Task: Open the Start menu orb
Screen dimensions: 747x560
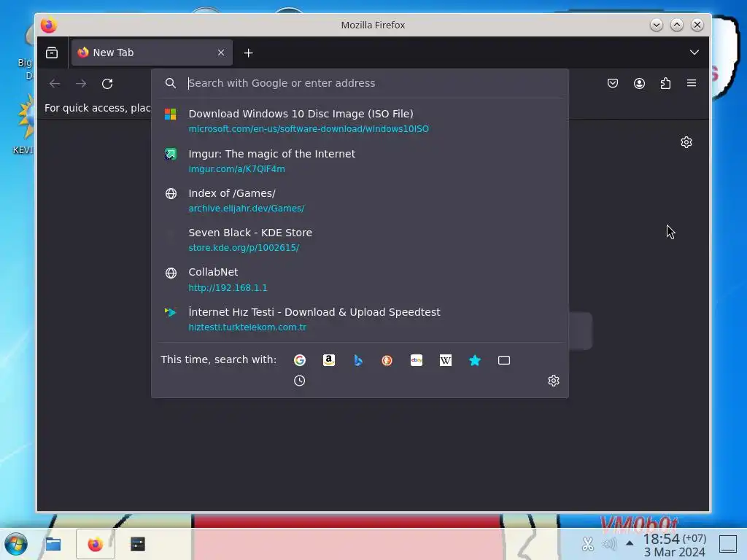Action: (16, 544)
